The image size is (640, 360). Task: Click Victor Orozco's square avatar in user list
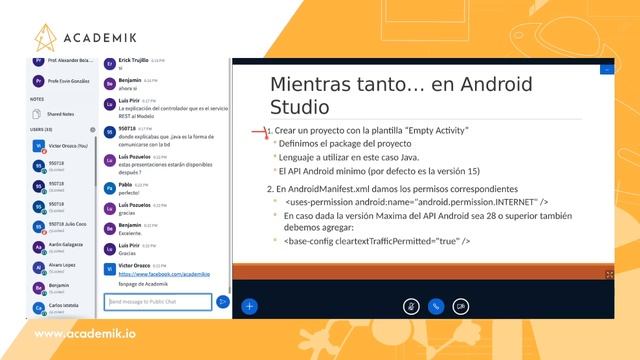39,146
